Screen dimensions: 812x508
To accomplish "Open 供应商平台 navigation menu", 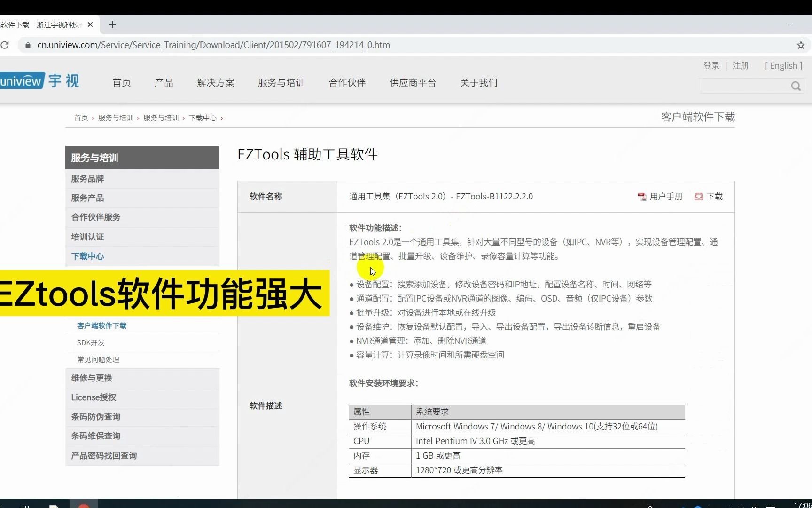I will tap(413, 83).
